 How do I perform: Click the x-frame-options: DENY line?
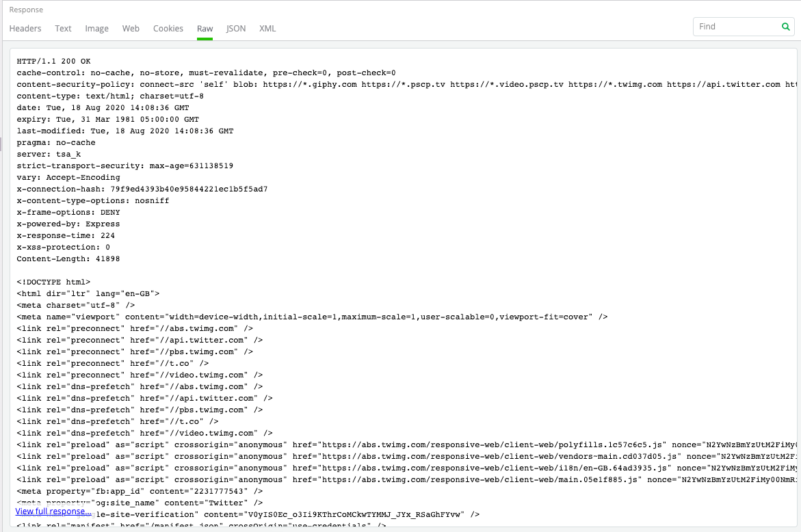pos(68,213)
